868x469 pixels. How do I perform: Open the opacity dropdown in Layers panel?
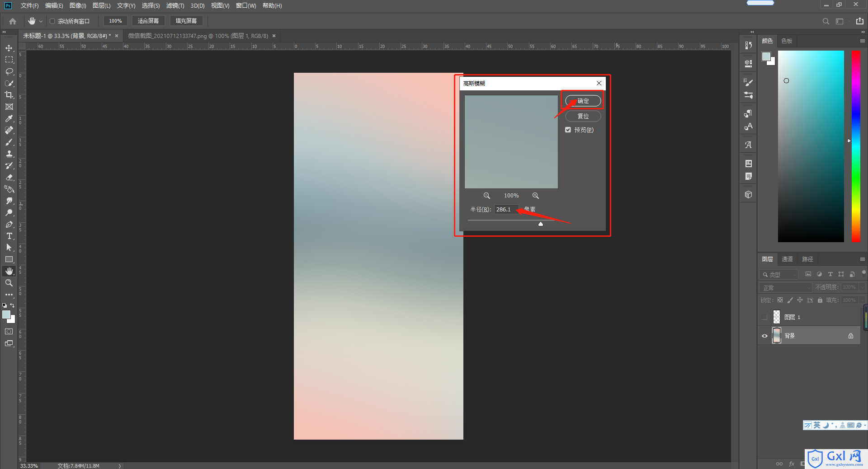click(862, 287)
